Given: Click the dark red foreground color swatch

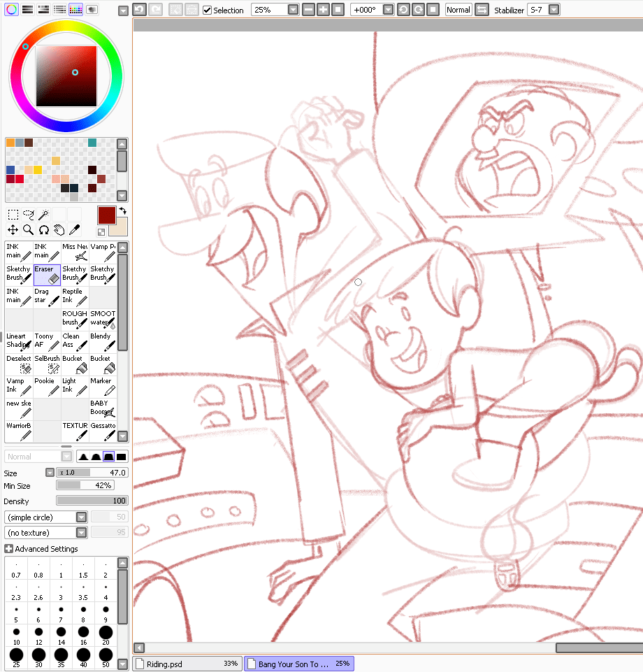Looking at the screenshot, I should tap(107, 215).
